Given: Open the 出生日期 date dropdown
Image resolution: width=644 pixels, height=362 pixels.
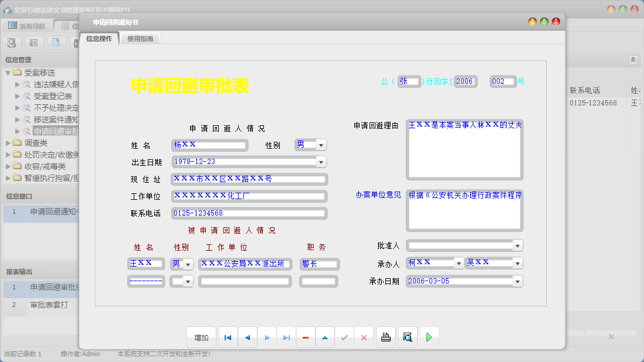Looking at the screenshot, I should click(x=321, y=162).
